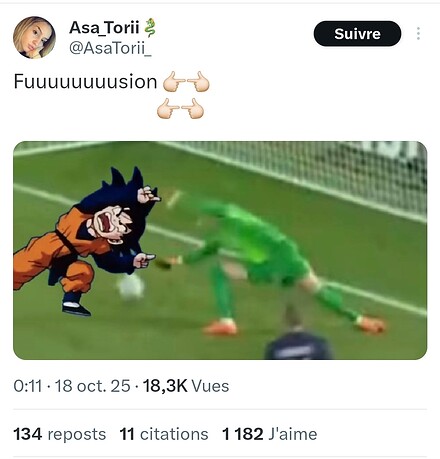Click the lower pair of pointing-hand emojis
The width and height of the screenshot is (440, 459).
pyautogui.click(x=180, y=108)
